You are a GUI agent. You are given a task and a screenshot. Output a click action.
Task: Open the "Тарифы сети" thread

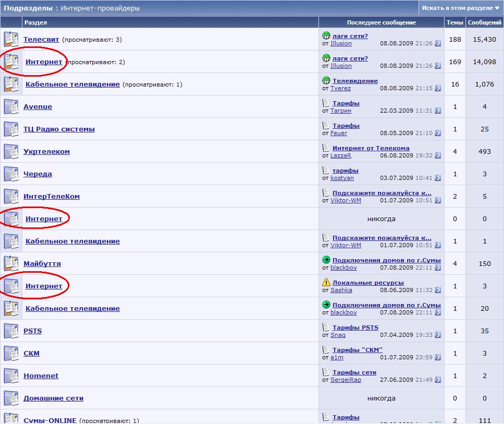354,372
